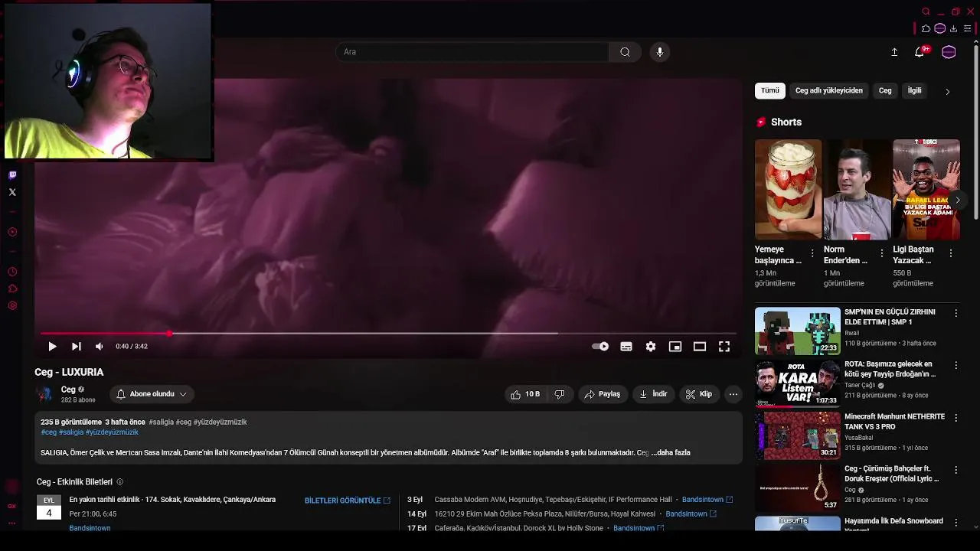980x551 pixels.
Task: Click BİLETLERİ GÖRÜNTÜLE ticket link
Action: coord(348,500)
